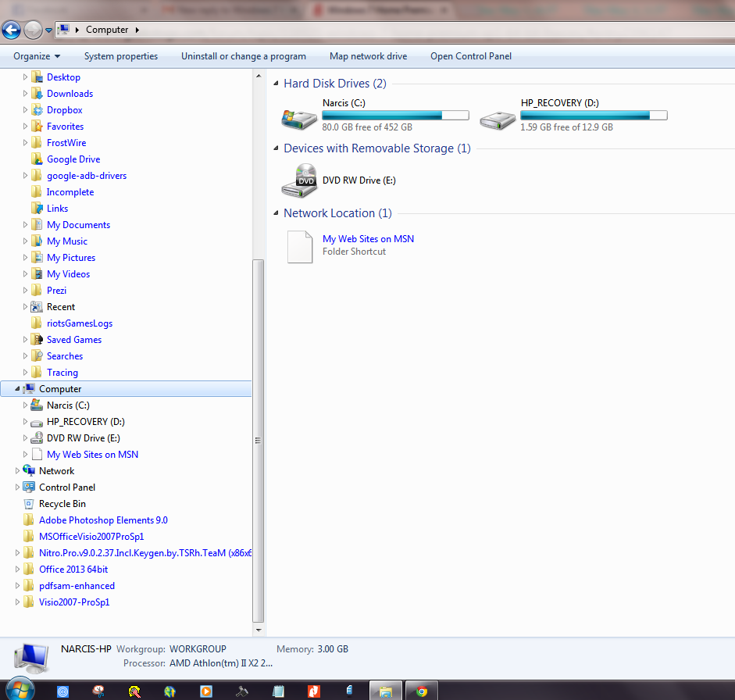The height and width of the screenshot is (700, 735).
Task: Click the Saved Games folder icon
Action: [x=37, y=340]
